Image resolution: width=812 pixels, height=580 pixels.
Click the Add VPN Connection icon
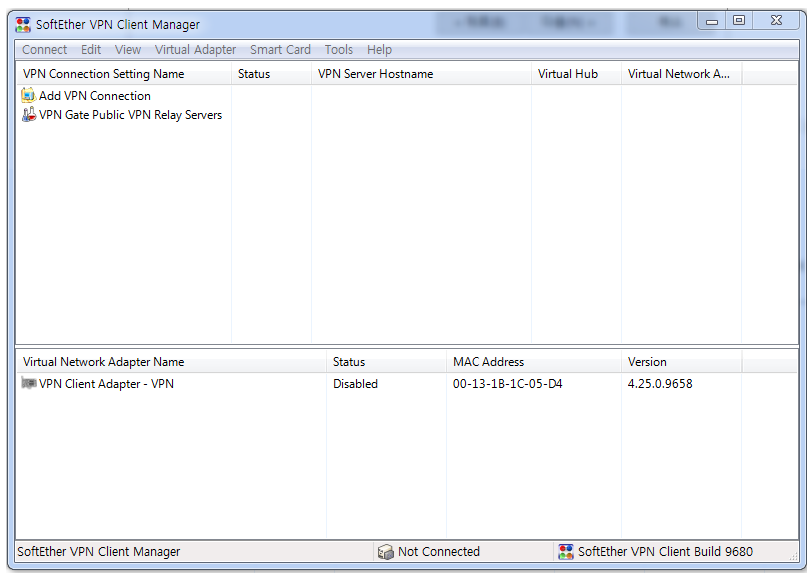(28, 96)
